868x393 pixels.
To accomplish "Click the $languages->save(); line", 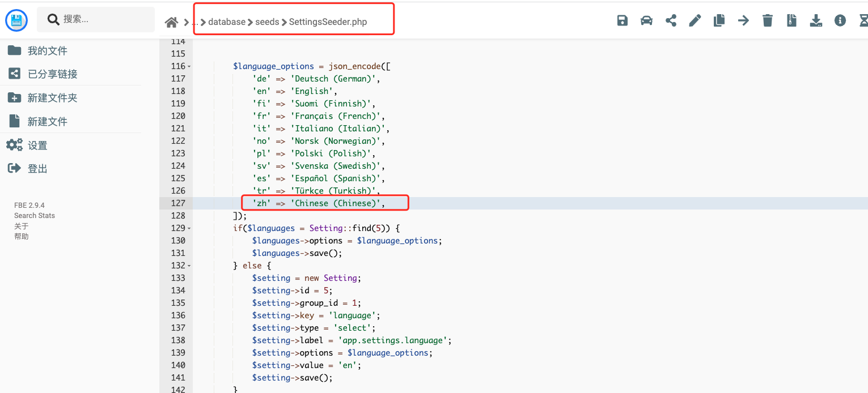I will (297, 253).
